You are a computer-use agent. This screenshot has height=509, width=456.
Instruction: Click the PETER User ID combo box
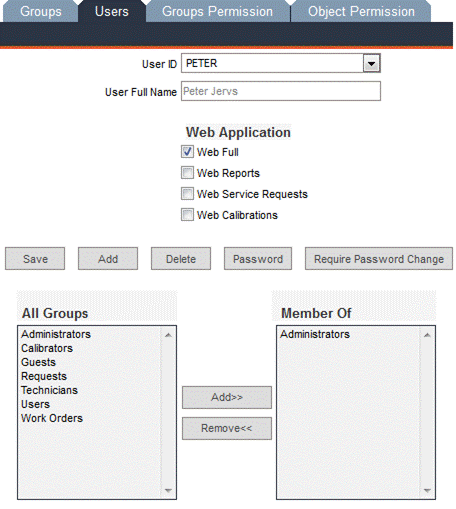tap(281, 63)
